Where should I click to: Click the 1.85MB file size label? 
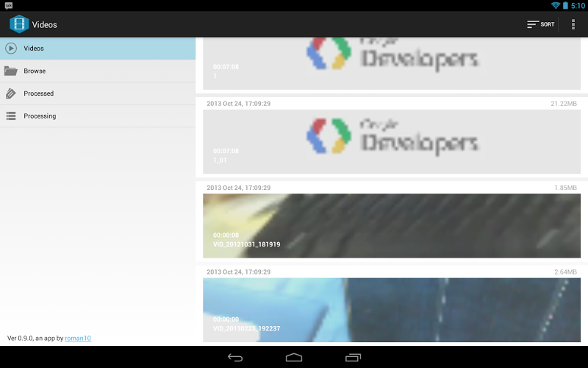(565, 188)
